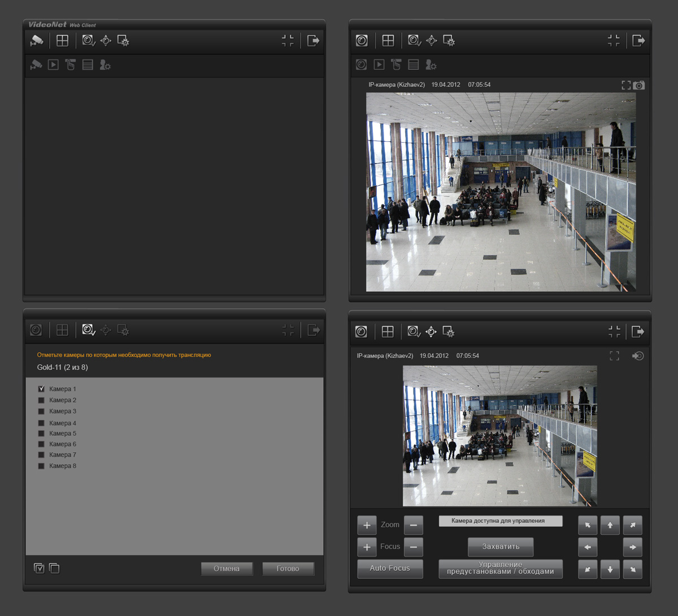The image size is (678, 616).
Task: Click the 'Камера доступна для управления' status field
Action: pos(501,521)
